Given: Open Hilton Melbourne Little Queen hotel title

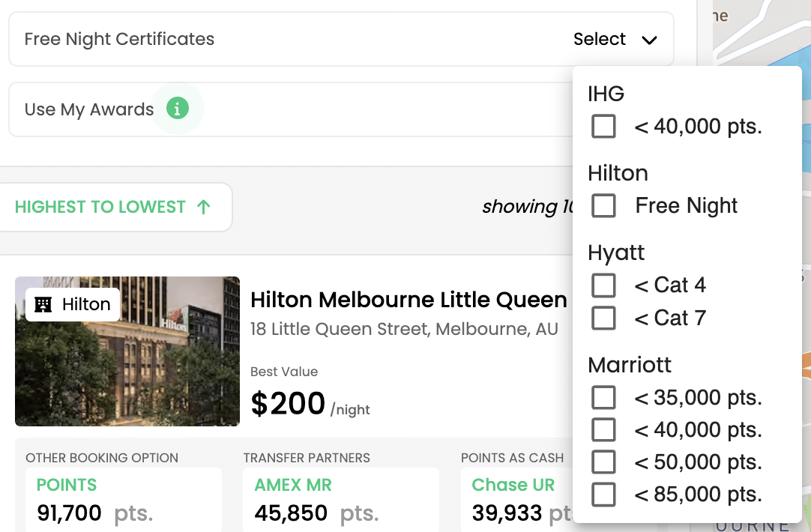Looking at the screenshot, I should 408,300.
